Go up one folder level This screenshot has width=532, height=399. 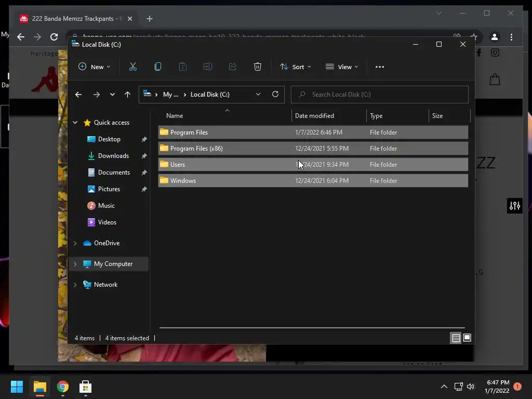(127, 95)
